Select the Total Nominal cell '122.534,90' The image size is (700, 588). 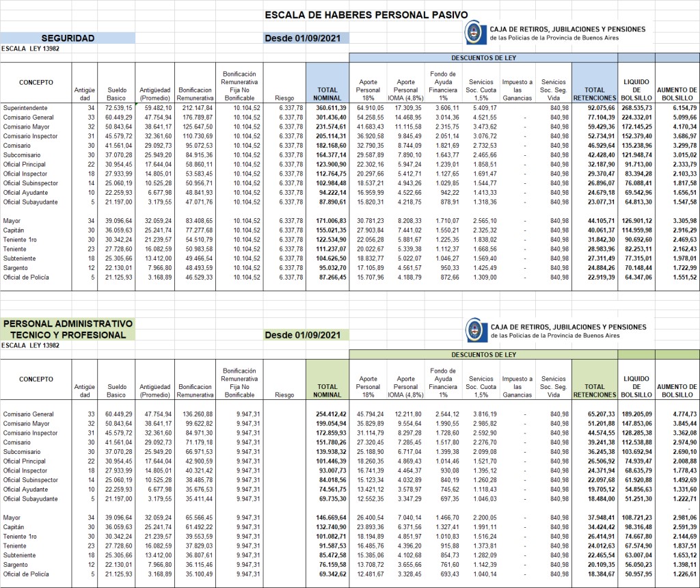(x=331, y=240)
